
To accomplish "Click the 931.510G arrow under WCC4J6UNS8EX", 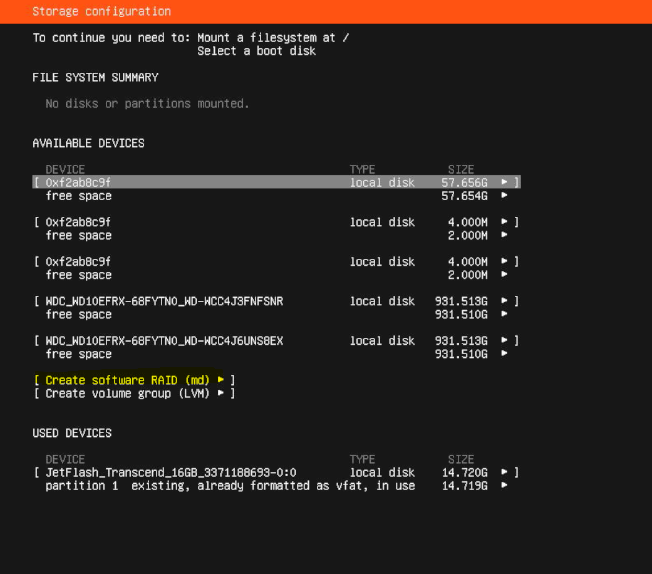I will point(505,354).
